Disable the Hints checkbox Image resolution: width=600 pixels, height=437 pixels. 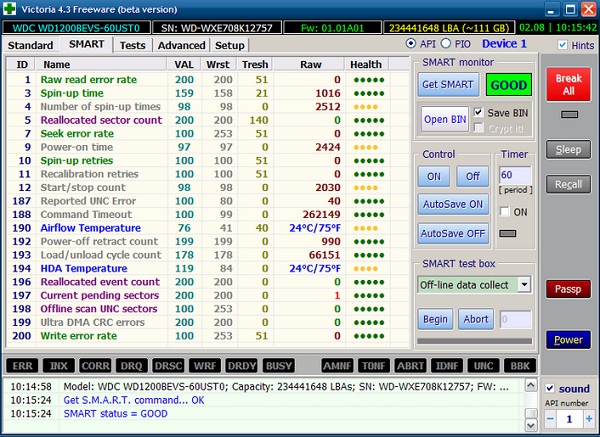pos(563,45)
